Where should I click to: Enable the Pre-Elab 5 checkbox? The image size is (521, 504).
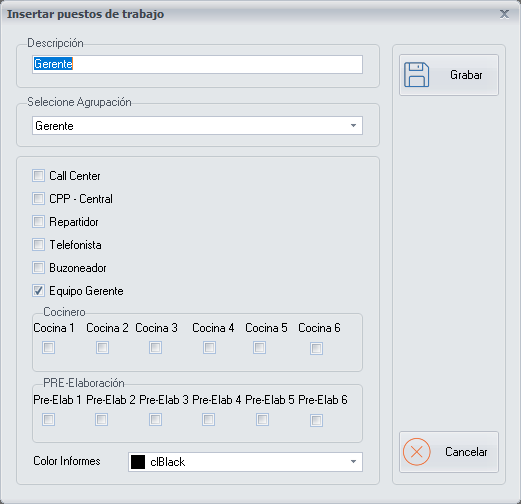click(262, 419)
